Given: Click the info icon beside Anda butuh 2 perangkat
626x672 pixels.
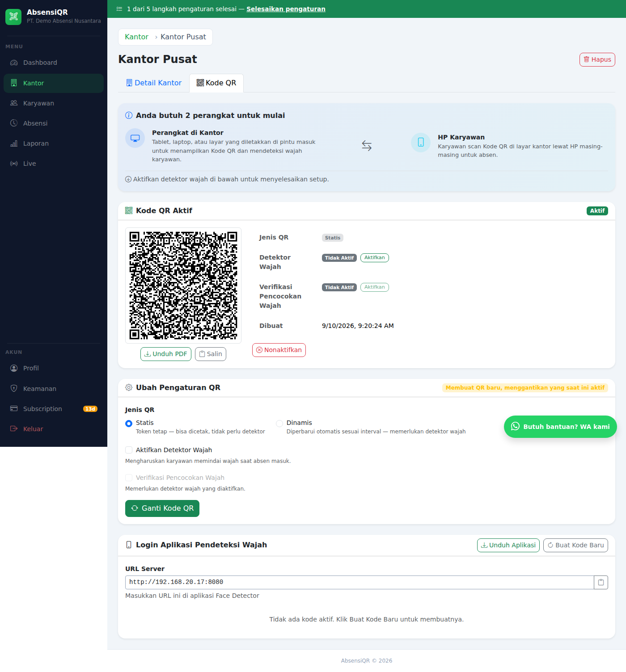Looking at the screenshot, I should click(x=129, y=115).
